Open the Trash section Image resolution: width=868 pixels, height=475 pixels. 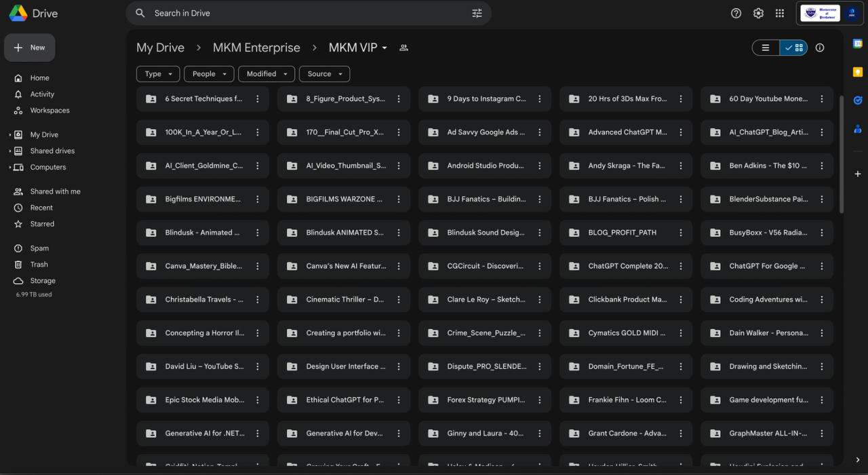tap(39, 265)
